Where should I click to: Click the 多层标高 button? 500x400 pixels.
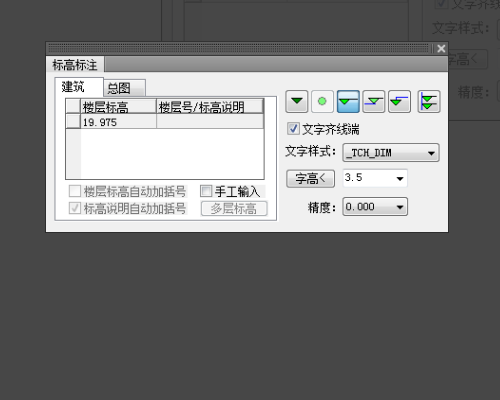pyautogui.click(x=234, y=209)
